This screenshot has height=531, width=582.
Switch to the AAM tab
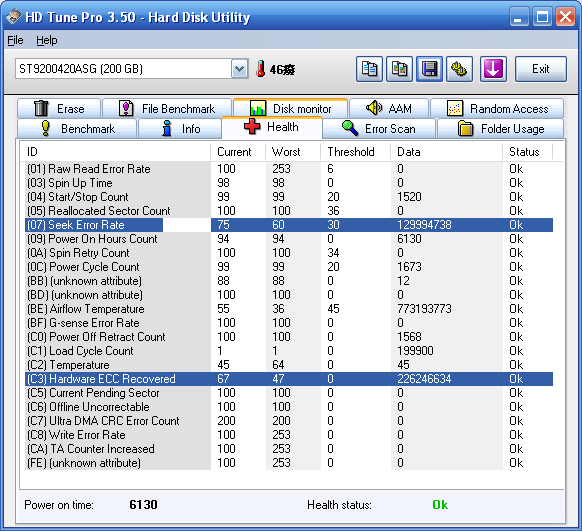click(x=389, y=109)
